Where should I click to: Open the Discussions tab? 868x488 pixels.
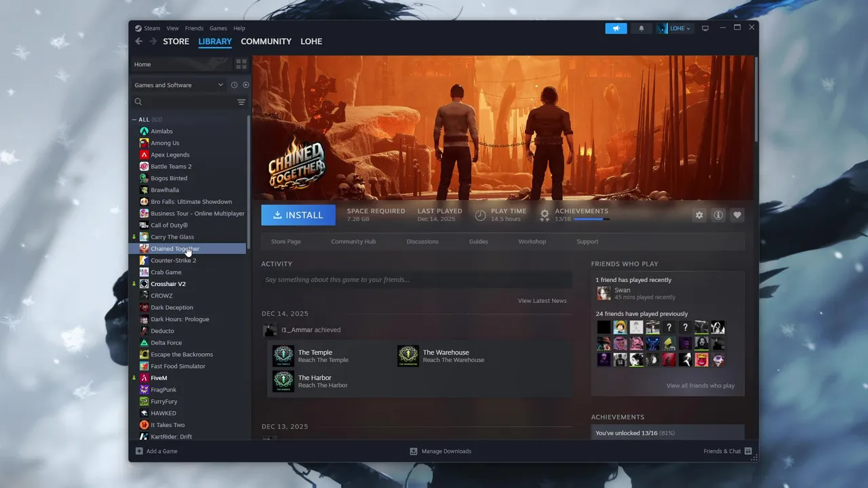(x=422, y=242)
